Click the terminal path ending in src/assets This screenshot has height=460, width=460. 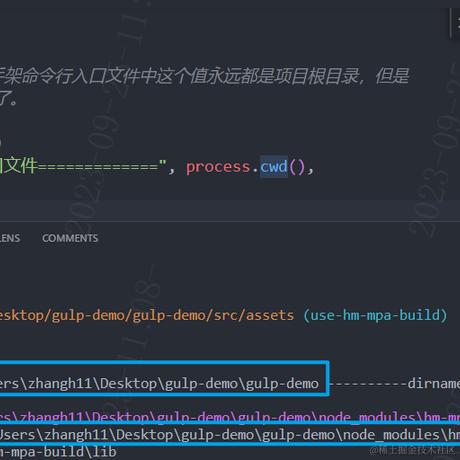tap(147, 315)
